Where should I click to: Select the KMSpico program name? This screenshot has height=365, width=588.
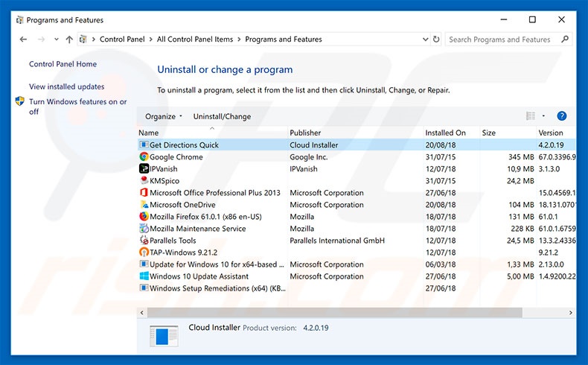(x=164, y=181)
